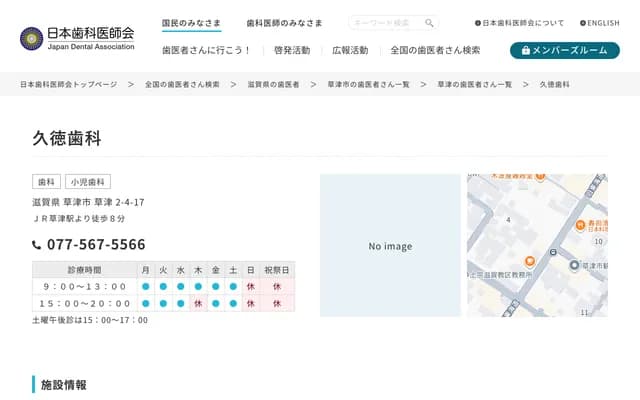Click the gray station marker on map
640x400 pixels.
[574, 265]
